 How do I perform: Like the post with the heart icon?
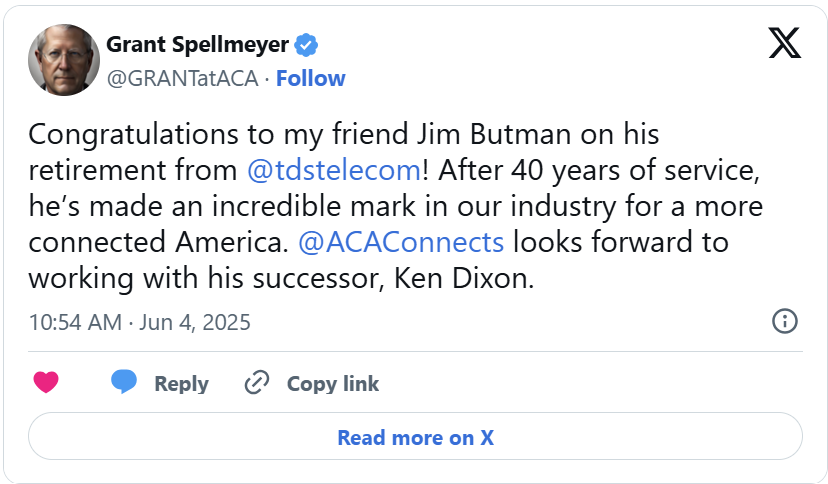(x=46, y=382)
